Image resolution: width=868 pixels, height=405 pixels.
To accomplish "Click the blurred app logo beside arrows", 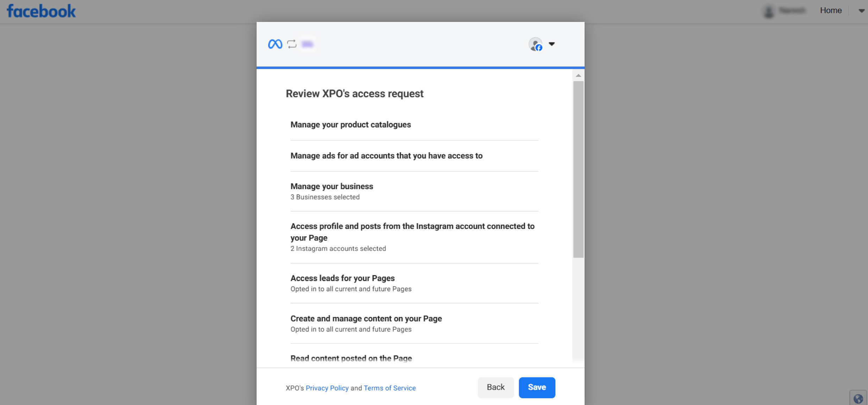I will [307, 44].
